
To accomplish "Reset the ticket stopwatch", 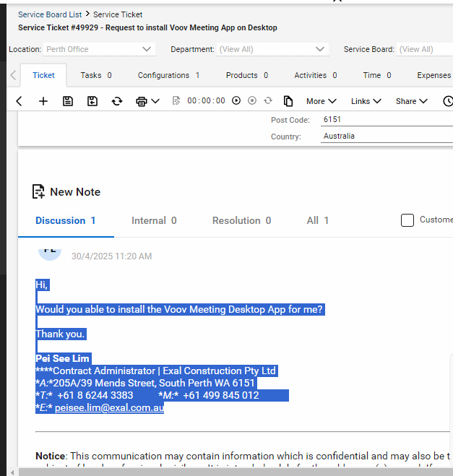I will point(268,100).
